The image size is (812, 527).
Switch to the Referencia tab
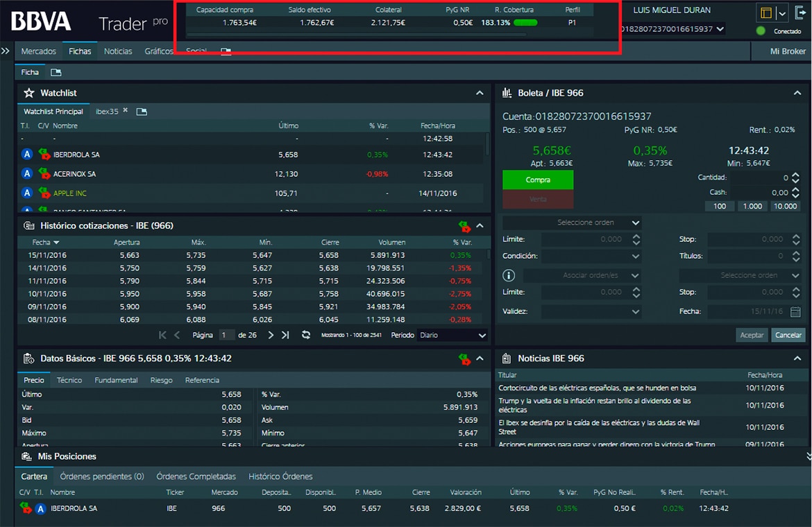[202, 380]
